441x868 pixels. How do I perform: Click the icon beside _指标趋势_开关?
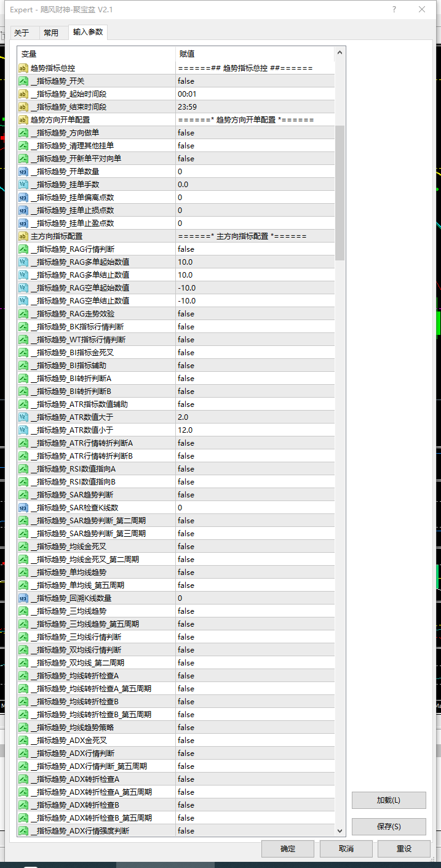[x=23, y=81]
